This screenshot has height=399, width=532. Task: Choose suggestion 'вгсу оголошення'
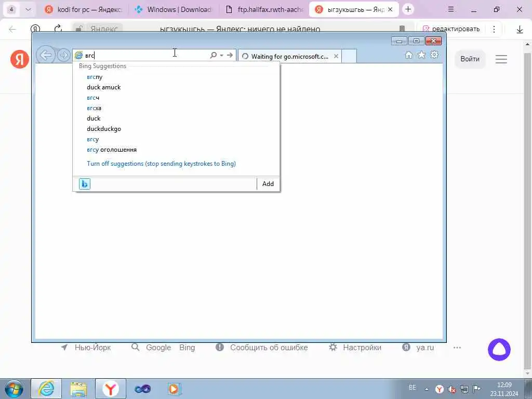[112, 150]
